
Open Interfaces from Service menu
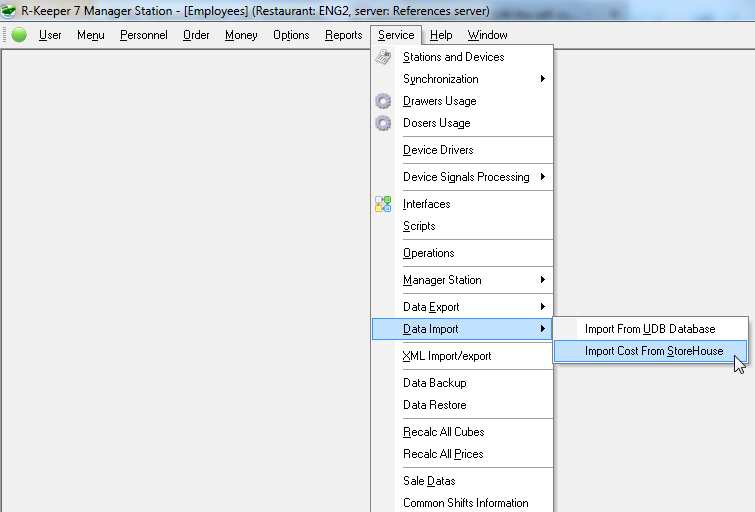point(462,204)
